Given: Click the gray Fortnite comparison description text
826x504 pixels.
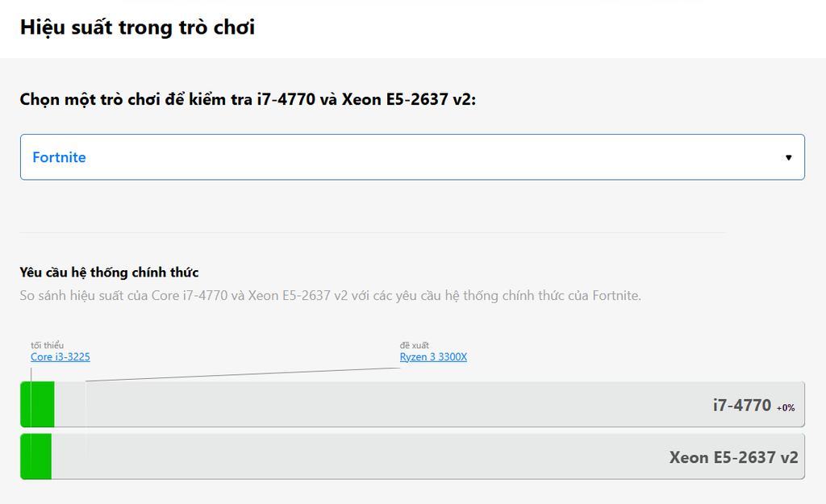Looking at the screenshot, I should pyautogui.click(x=330, y=295).
